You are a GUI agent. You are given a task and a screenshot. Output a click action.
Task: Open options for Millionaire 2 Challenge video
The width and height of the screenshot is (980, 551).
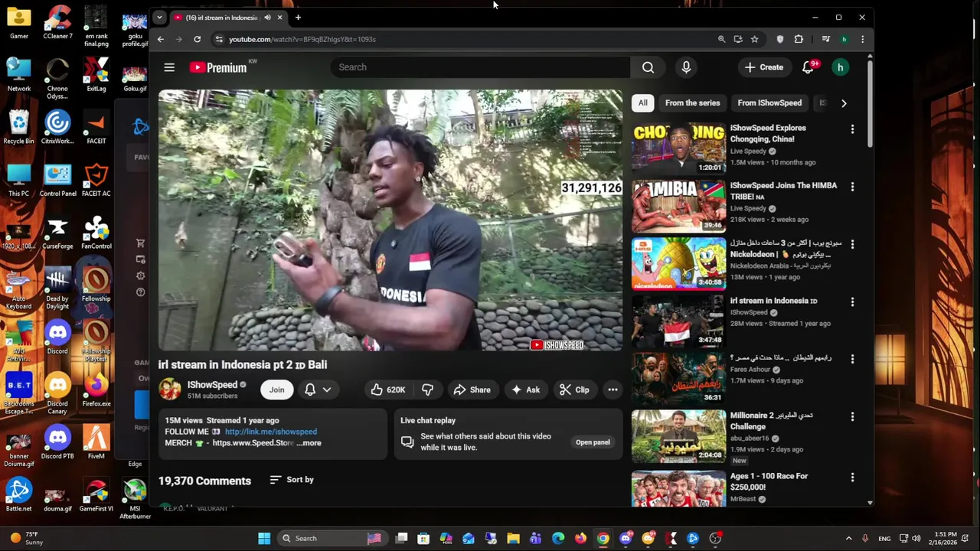852,417
